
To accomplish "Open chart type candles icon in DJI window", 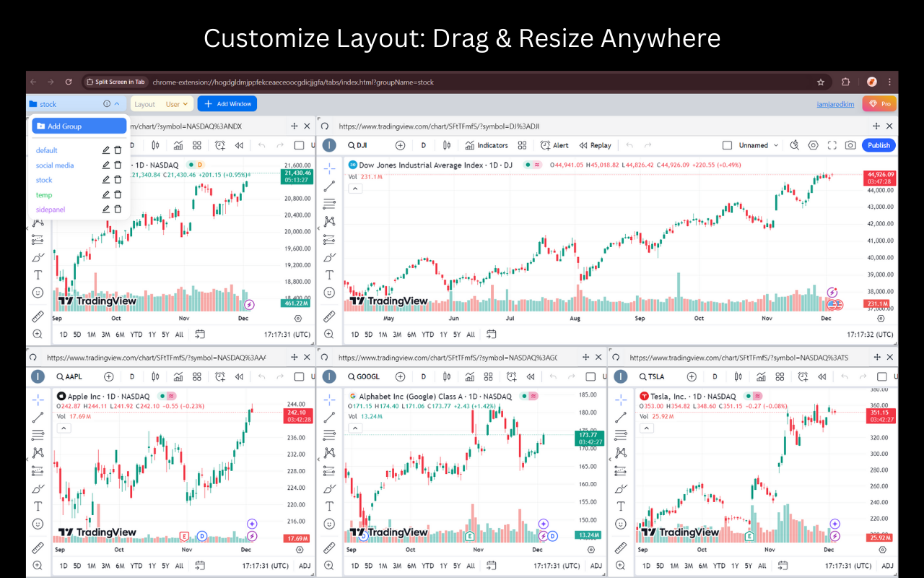I will pos(447,145).
